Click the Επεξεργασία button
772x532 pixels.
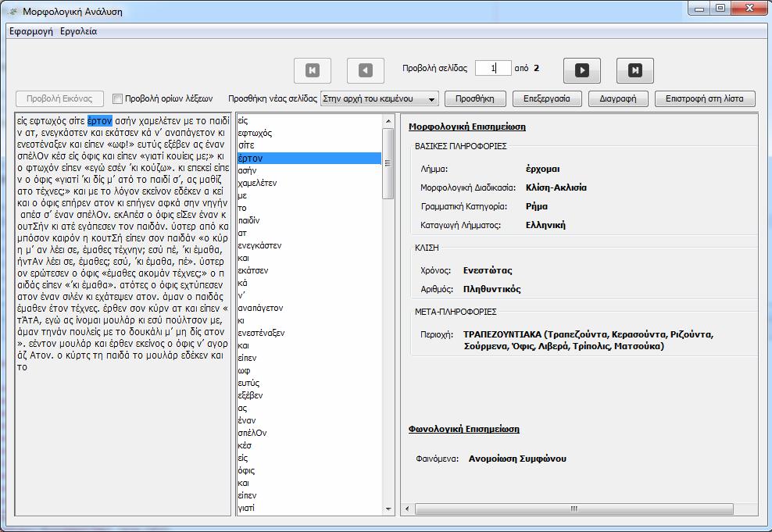click(547, 98)
